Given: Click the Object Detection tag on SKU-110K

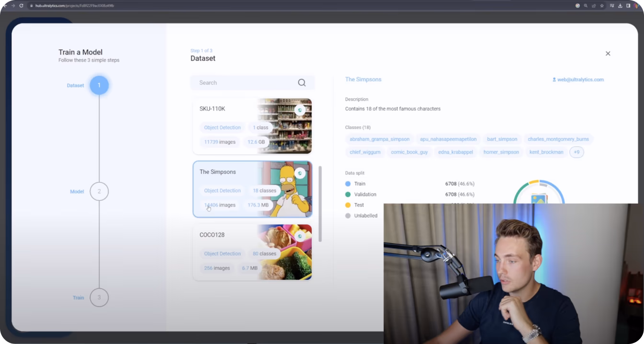Looking at the screenshot, I should [x=222, y=128].
